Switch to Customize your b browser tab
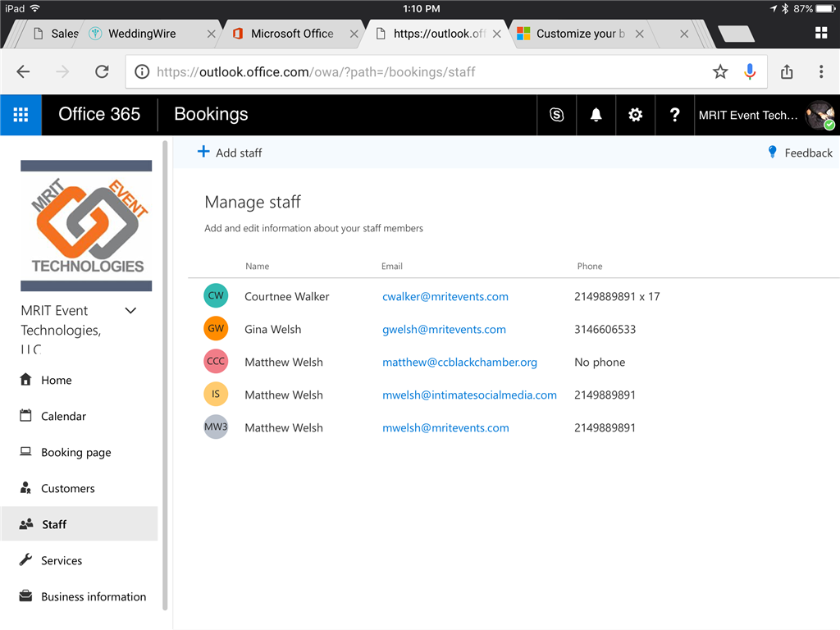840x630 pixels. click(580, 34)
